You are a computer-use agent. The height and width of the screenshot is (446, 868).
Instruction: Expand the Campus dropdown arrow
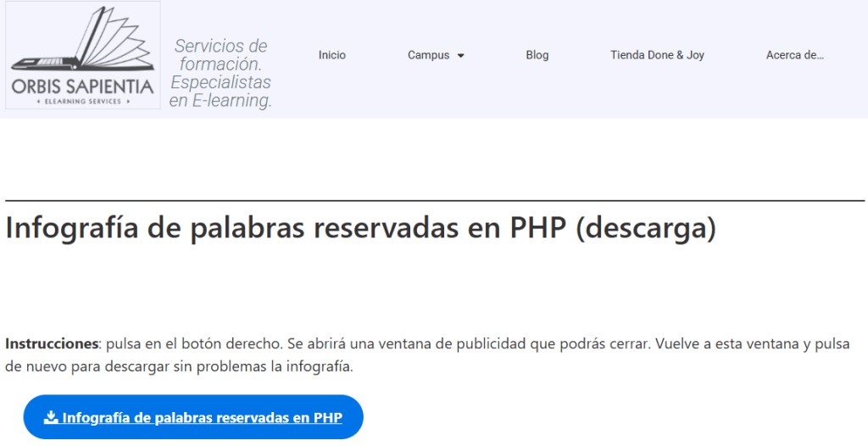coord(461,56)
